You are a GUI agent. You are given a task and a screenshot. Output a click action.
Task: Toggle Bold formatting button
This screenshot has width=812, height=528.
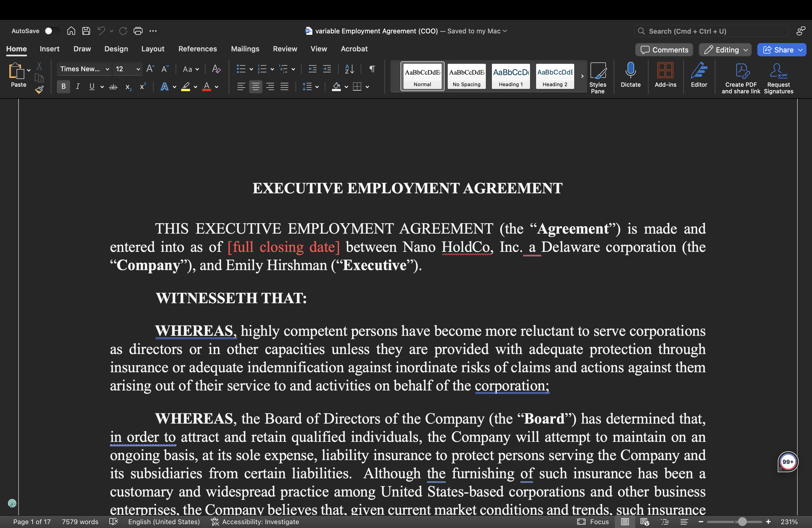[x=64, y=87]
